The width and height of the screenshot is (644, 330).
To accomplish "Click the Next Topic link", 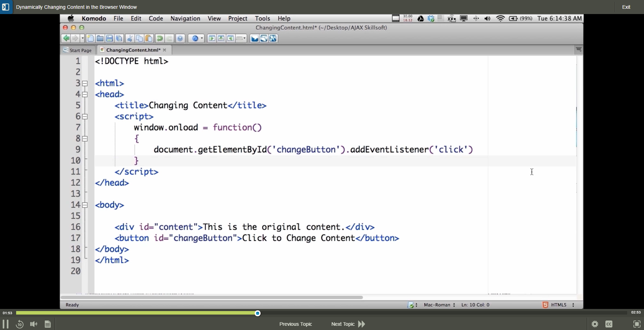I will 343,324.
